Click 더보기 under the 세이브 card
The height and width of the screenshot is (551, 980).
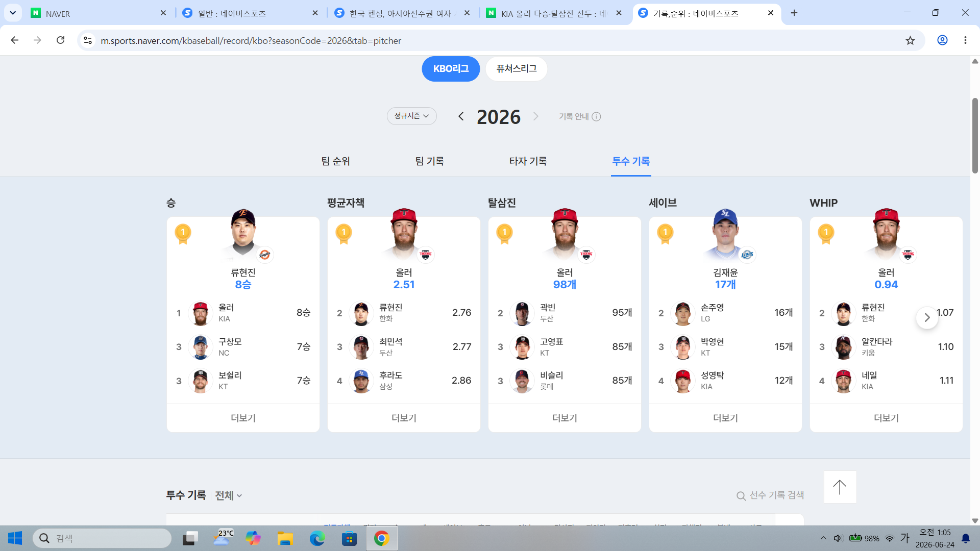[x=725, y=418]
